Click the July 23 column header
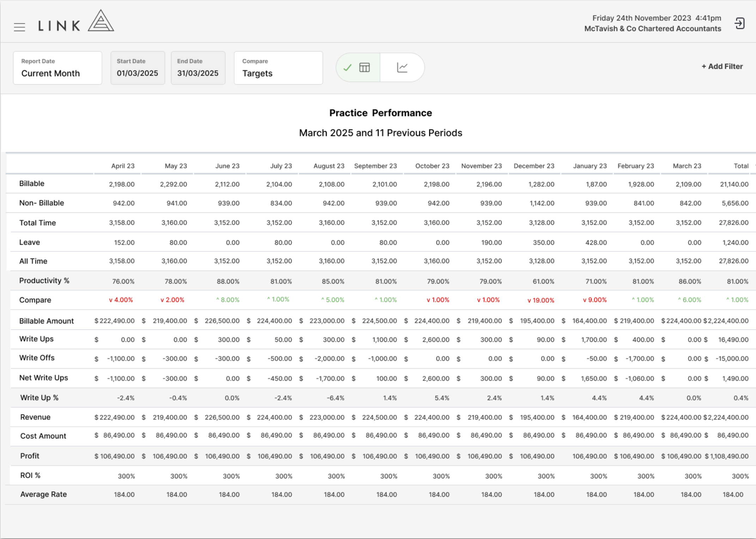The image size is (756, 539). 281,166
